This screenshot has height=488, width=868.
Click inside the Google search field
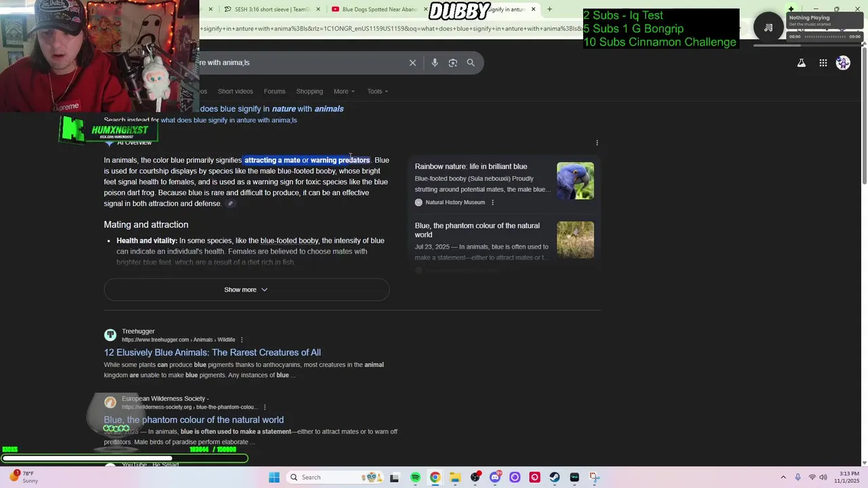(x=298, y=62)
